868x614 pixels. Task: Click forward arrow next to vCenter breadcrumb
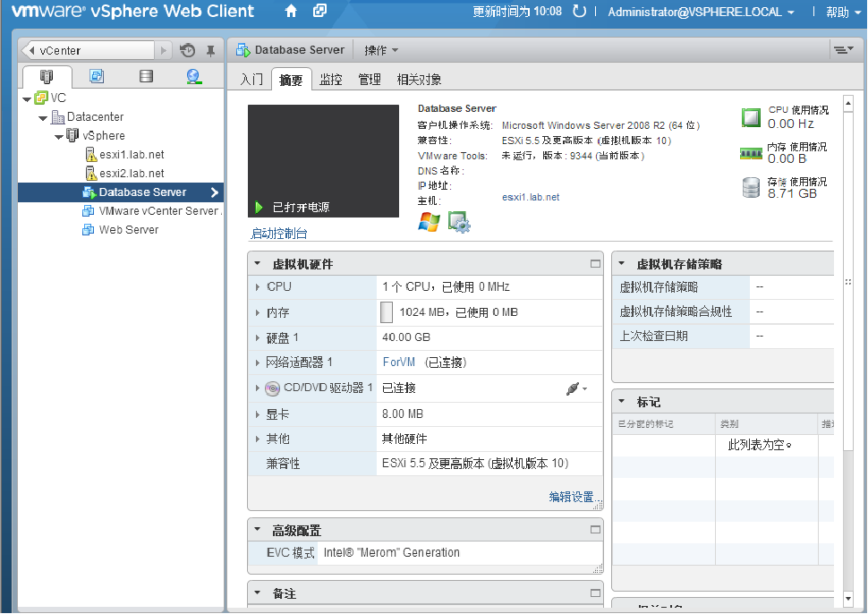pyautogui.click(x=163, y=50)
